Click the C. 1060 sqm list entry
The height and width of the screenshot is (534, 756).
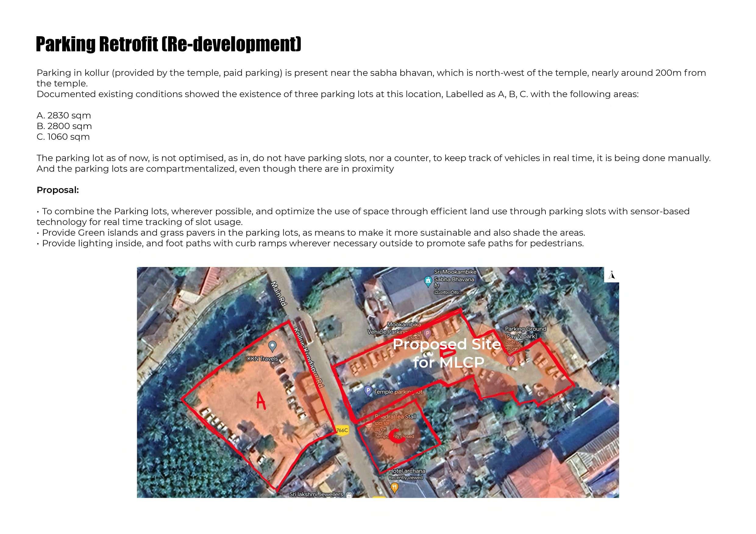point(63,137)
